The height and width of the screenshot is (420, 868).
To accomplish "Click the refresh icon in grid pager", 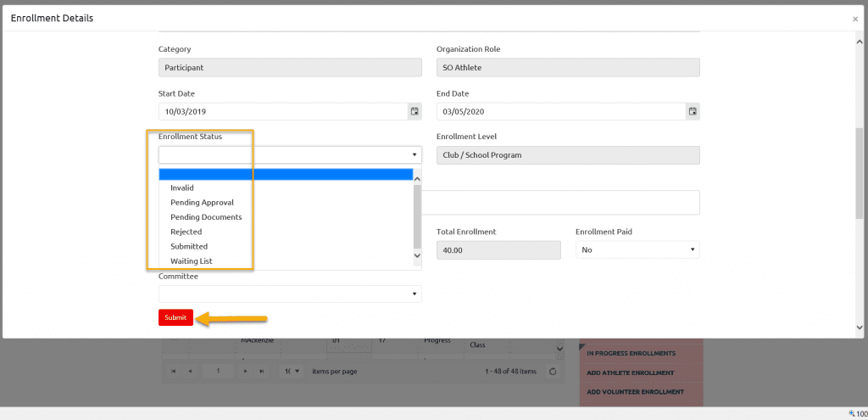I will point(553,371).
